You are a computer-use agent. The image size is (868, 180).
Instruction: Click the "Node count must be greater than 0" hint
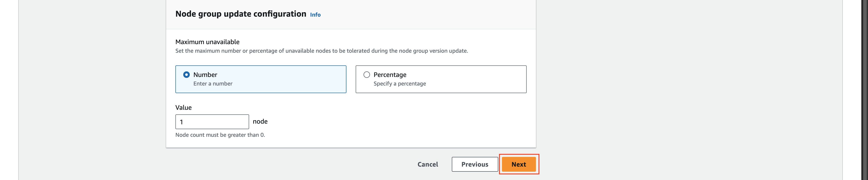(220, 135)
